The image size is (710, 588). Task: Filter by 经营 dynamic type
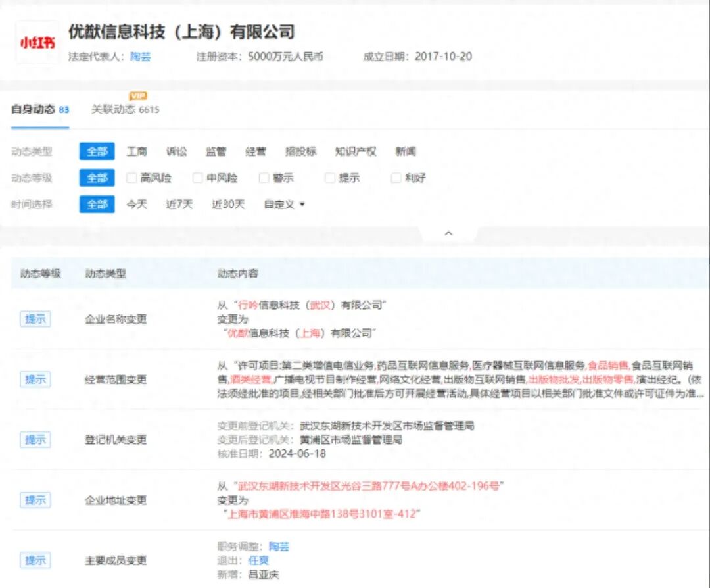coord(256,151)
